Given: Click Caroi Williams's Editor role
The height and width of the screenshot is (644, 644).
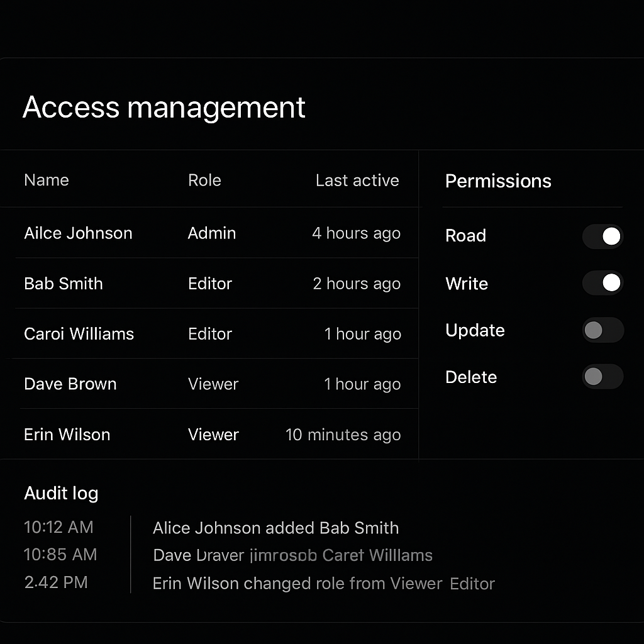Looking at the screenshot, I should [x=210, y=334].
